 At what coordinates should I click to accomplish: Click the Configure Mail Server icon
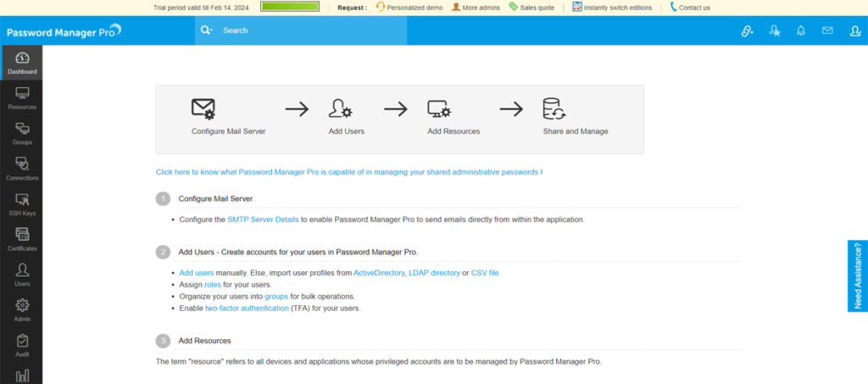pyautogui.click(x=203, y=109)
